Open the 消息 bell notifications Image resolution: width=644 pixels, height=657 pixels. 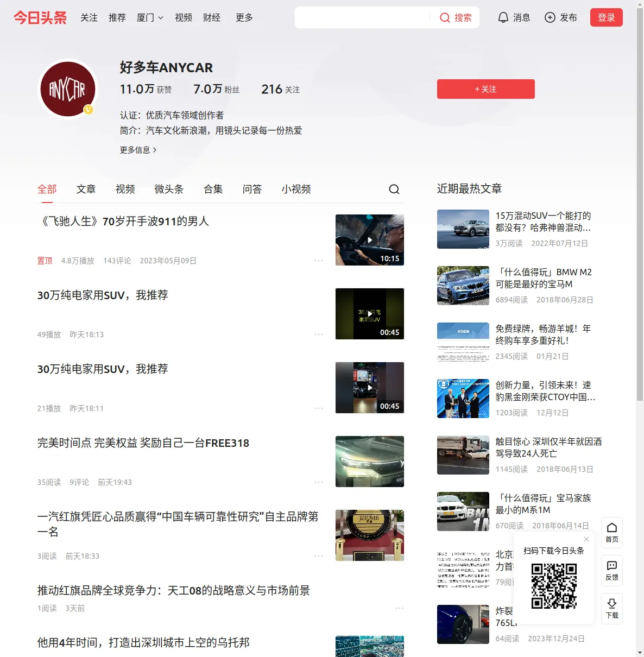[514, 17]
